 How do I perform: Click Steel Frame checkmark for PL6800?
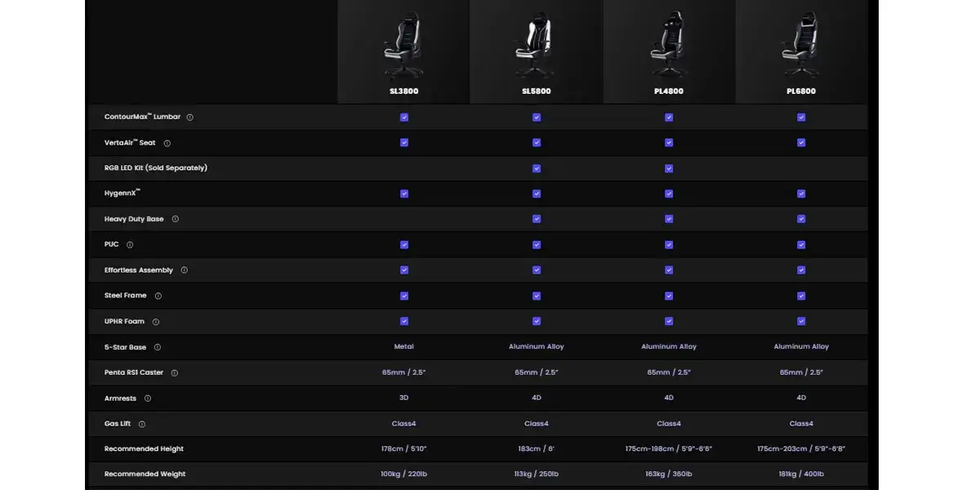coord(801,296)
